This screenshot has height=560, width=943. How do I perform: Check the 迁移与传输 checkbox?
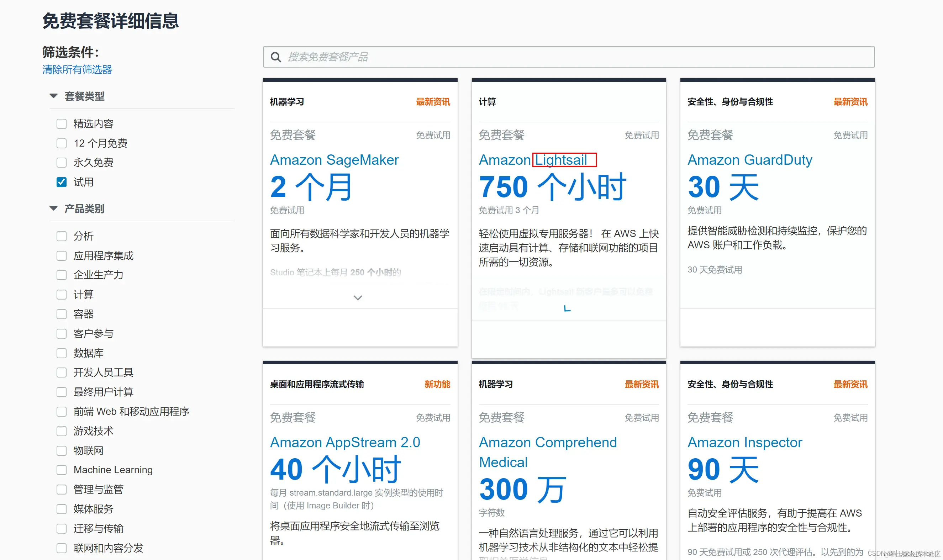click(62, 529)
